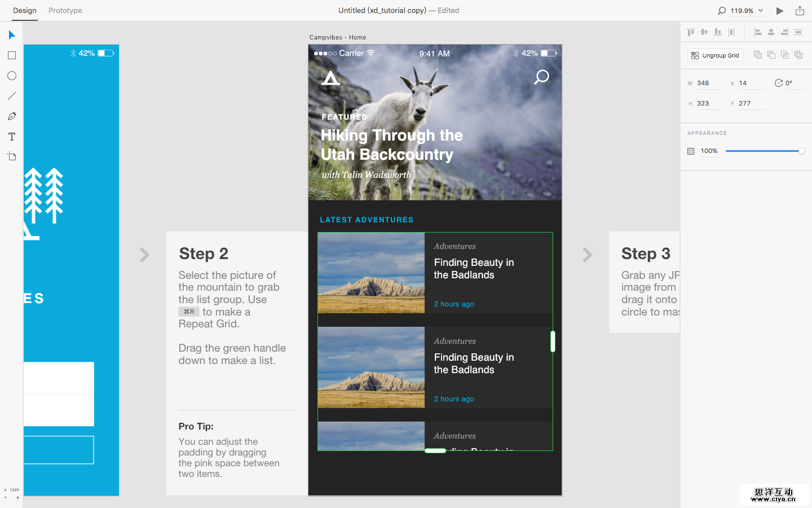This screenshot has height=508, width=812.
Task: Click the Add boolean operation icon
Action: pos(758,55)
